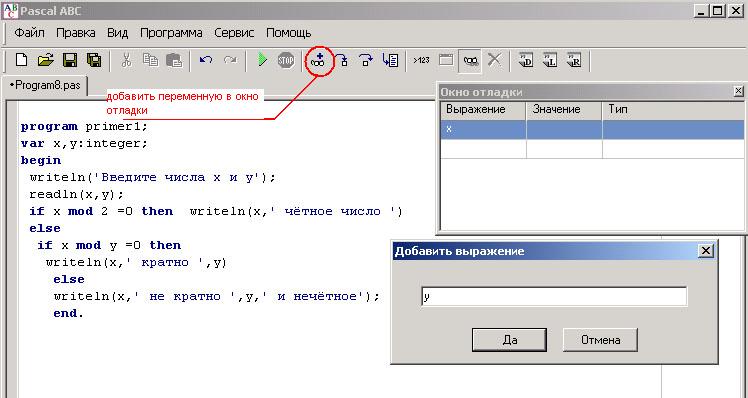Step over with the debug toolbar icon

(x=365, y=60)
